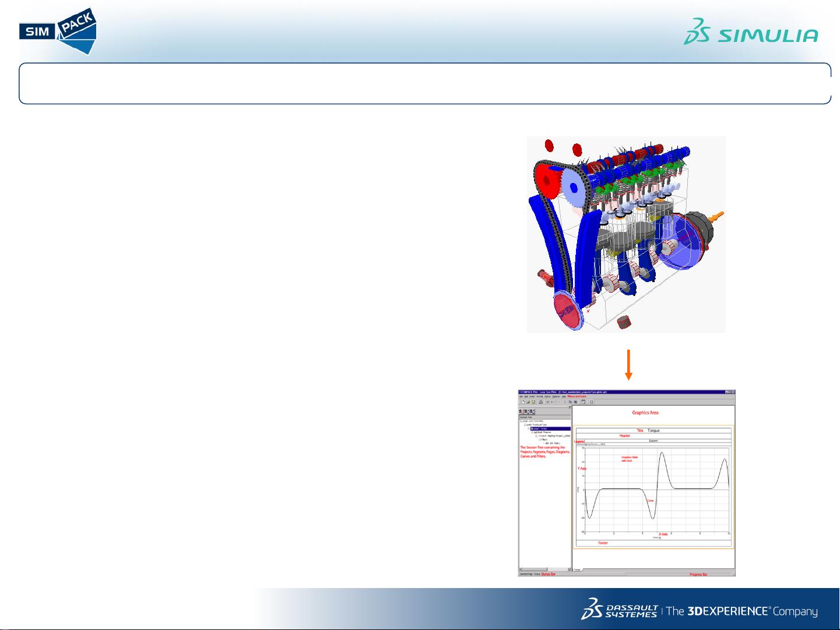
Task: Click the Open folder icon in Plot toolbar
Action: pos(528,402)
